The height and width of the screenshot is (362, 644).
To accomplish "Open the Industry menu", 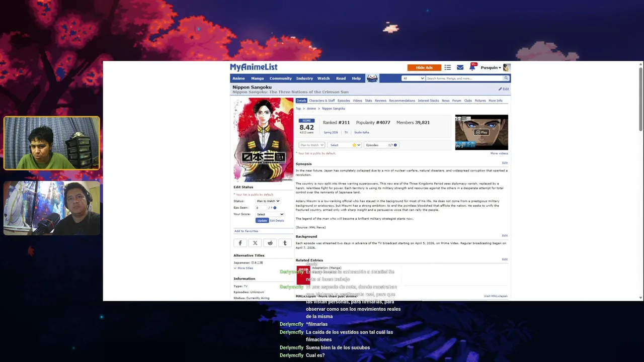I will click(304, 78).
